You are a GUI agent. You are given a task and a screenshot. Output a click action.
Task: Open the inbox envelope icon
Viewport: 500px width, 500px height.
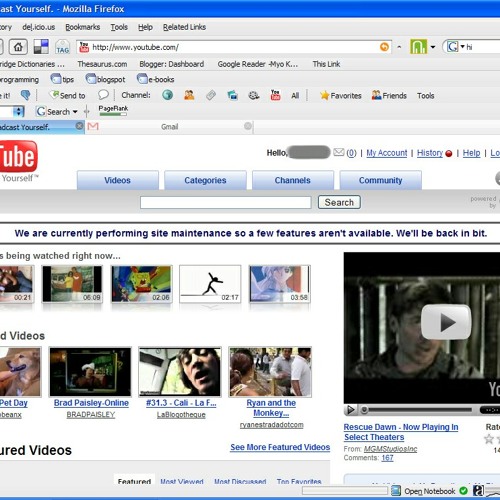339,152
